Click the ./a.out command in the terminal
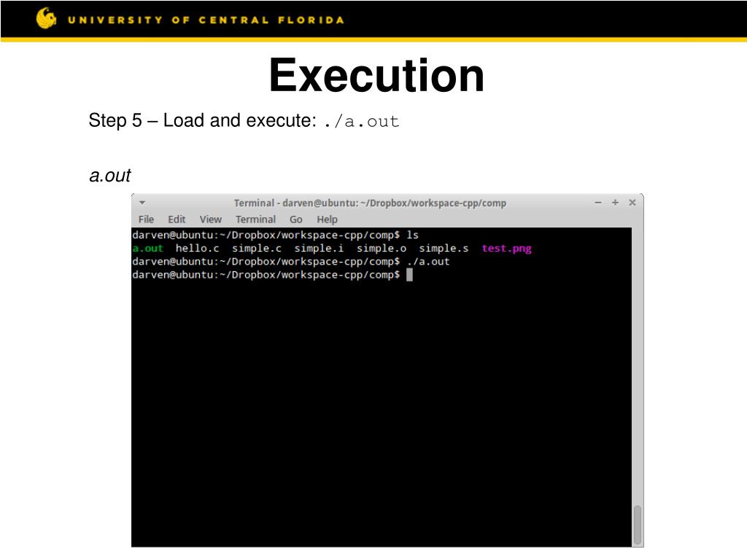Viewport: 747px width, 560px height. (428, 262)
